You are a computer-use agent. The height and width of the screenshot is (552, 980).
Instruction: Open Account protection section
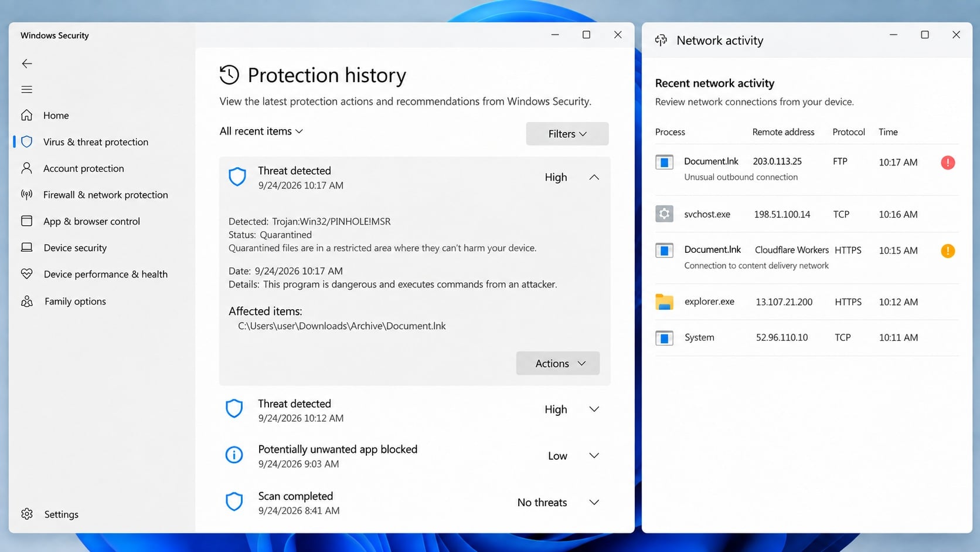[x=83, y=168]
